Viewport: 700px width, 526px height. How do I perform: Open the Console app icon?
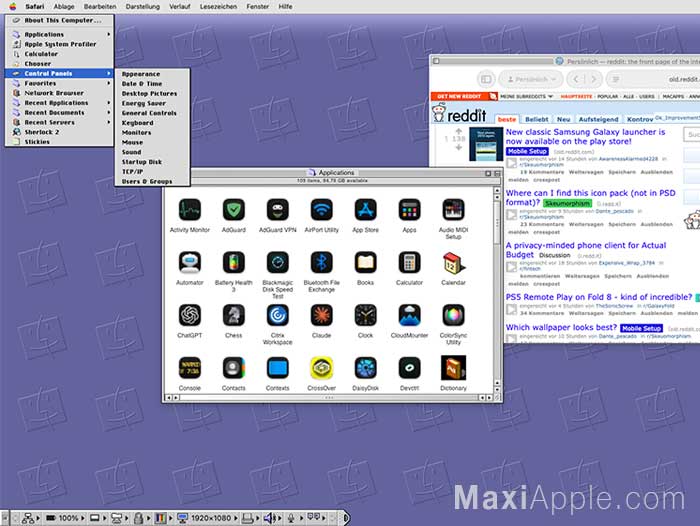(190, 368)
